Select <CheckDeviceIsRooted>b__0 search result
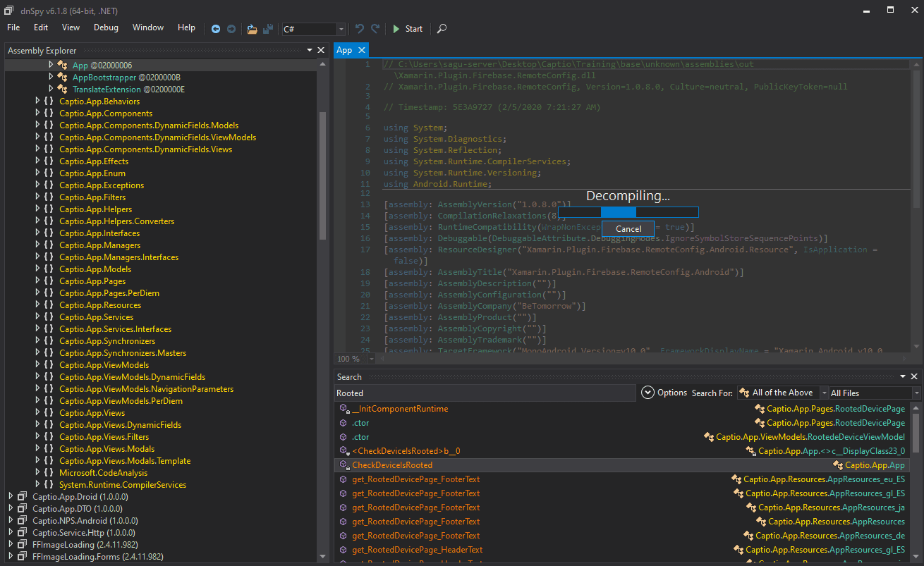 click(x=406, y=451)
